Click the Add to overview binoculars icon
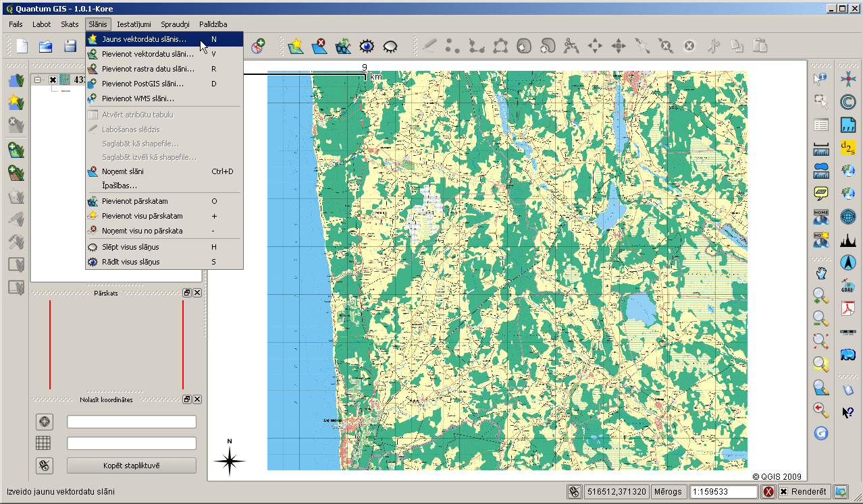Screen dimensions: 863x504 coord(343,46)
